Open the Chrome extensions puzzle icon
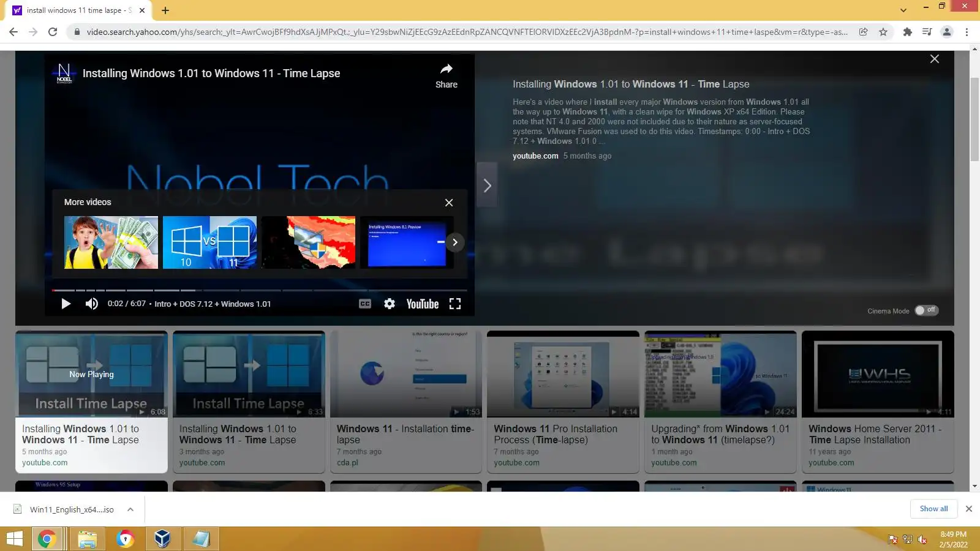The height and width of the screenshot is (551, 980). 908,32
